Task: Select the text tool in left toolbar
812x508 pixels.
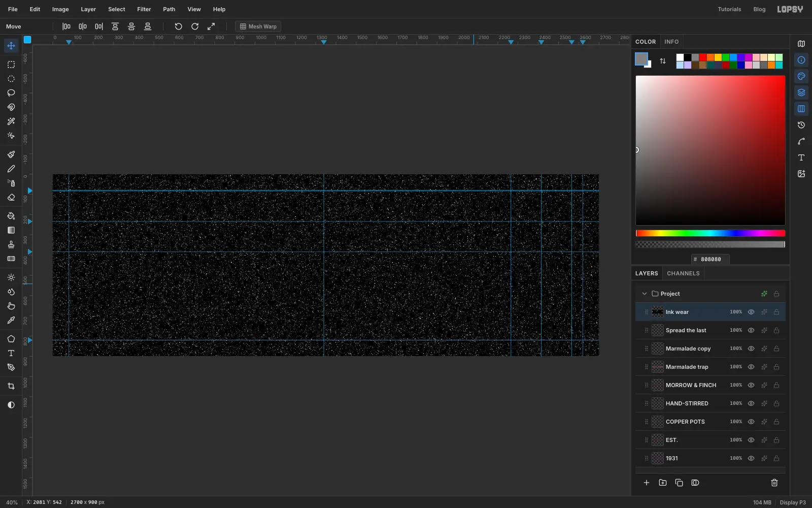Action: point(11,353)
